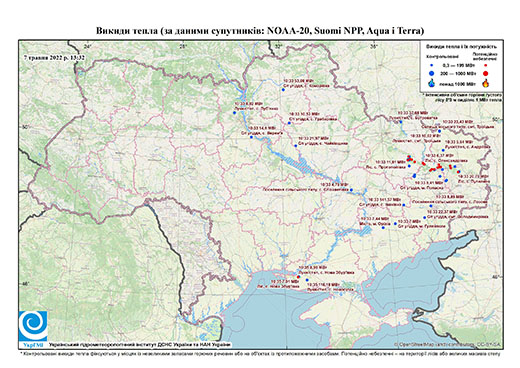520x368 pixels.
Task: Click blue marker labeled 10:33 10,53 MW
Action: click(289, 123)
